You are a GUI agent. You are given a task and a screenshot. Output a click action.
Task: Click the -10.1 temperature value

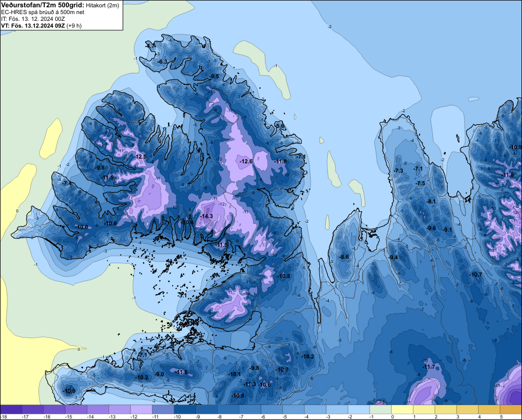pos(234,374)
